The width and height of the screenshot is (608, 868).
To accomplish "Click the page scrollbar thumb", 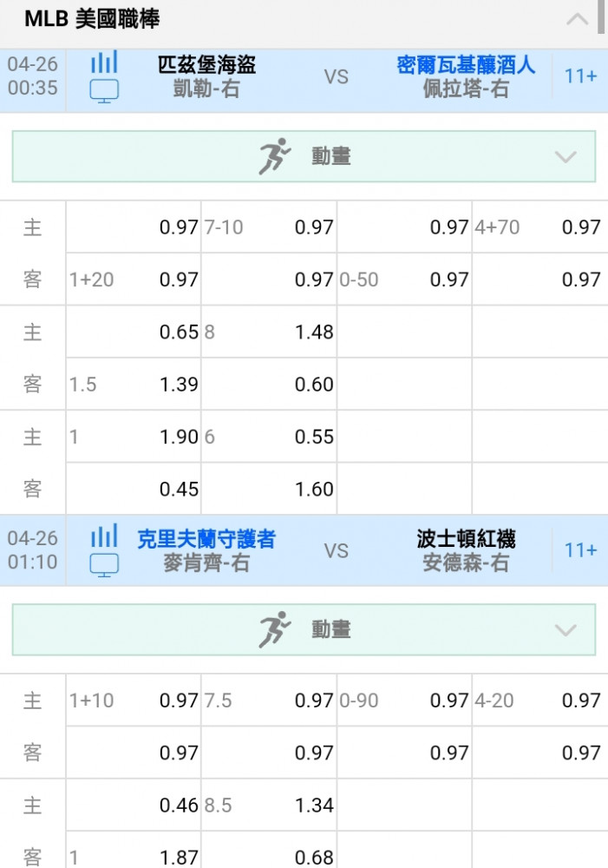I will pyautogui.click(x=601, y=16).
